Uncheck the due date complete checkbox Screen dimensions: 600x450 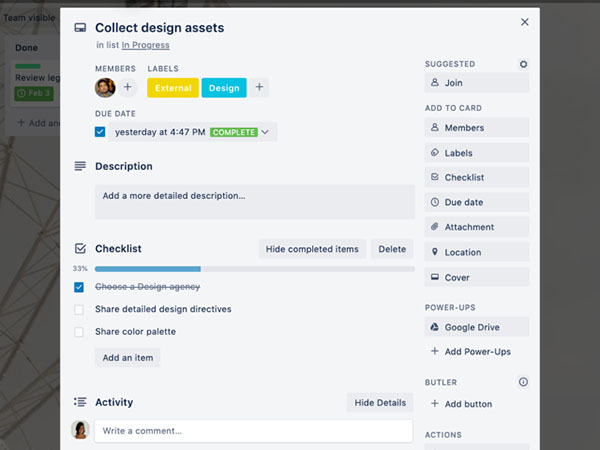click(100, 131)
